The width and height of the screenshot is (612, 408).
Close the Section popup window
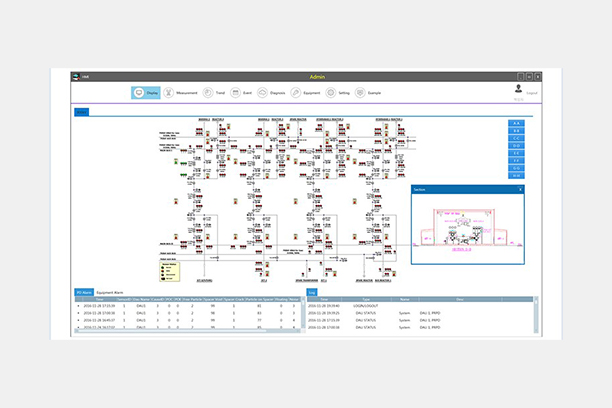pyautogui.click(x=520, y=188)
